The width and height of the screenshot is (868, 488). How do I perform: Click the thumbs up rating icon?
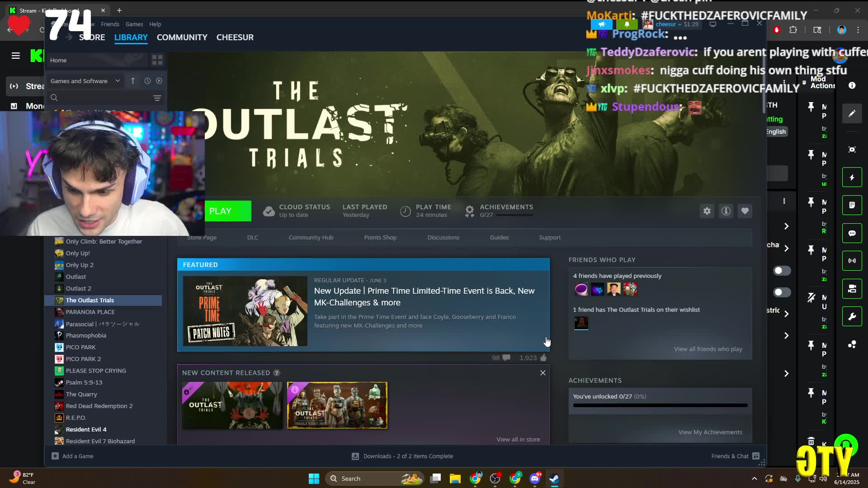pyautogui.click(x=543, y=358)
